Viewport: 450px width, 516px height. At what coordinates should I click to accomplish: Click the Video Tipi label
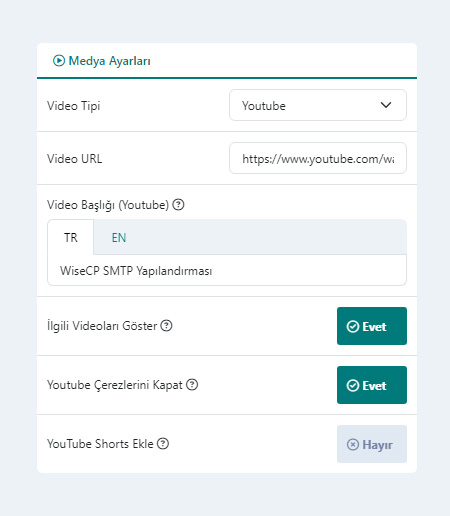click(x=74, y=106)
